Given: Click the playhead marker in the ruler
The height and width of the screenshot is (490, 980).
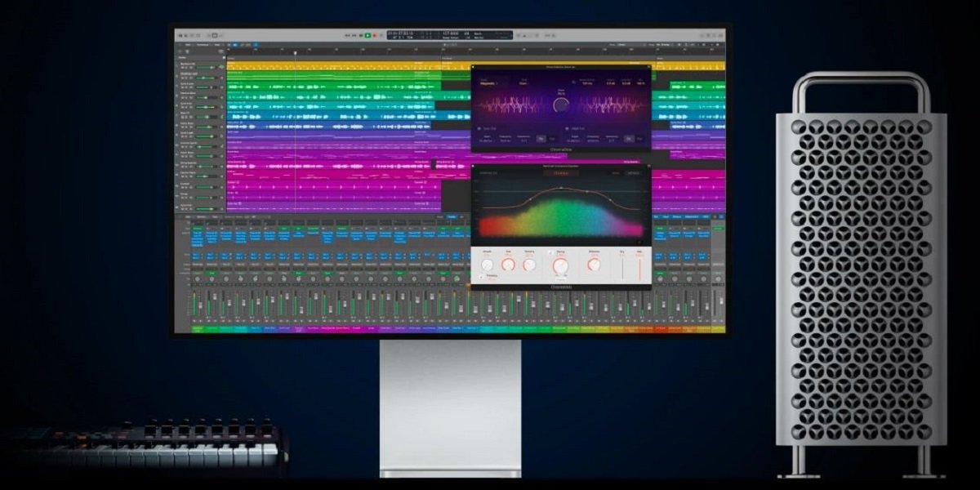Looking at the screenshot, I should pyautogui.click(x=296, y=53).
